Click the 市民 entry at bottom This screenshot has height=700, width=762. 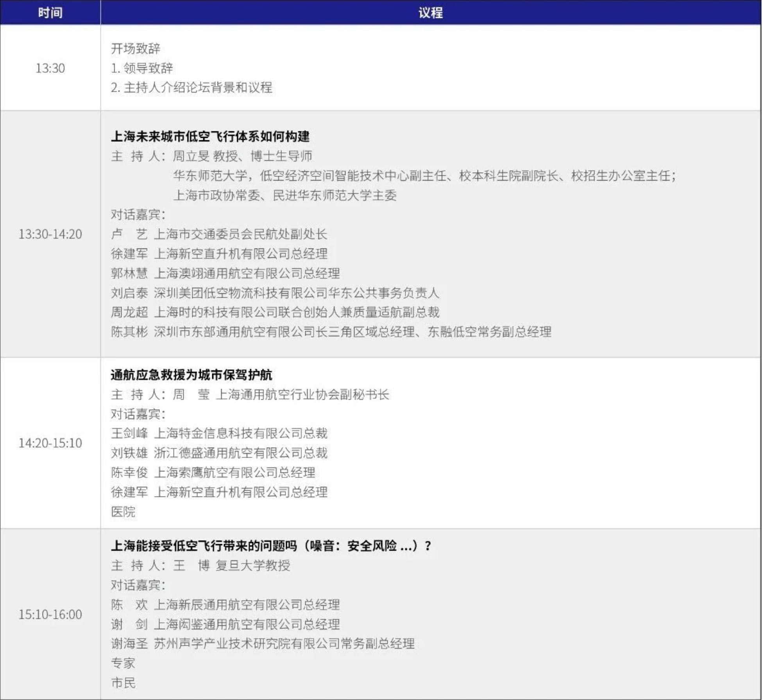(123, 683)
